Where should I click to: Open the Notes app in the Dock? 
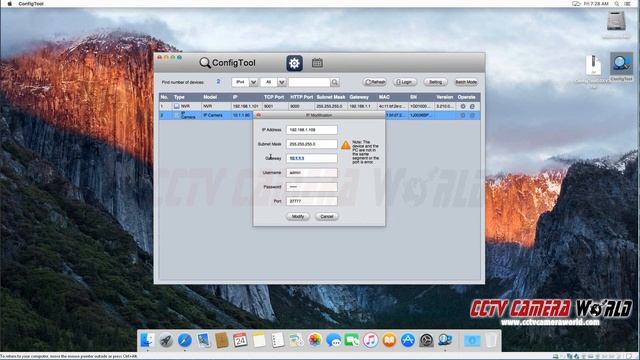(259, 340)
